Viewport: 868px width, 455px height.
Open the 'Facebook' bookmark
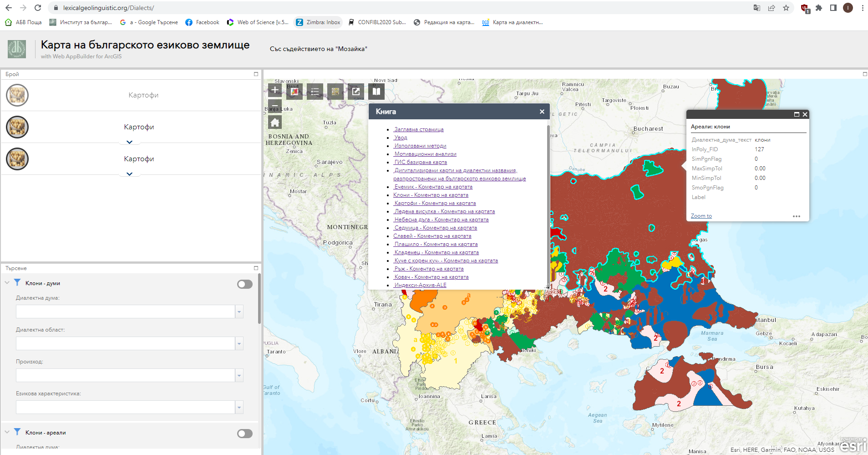coord(203,22)
